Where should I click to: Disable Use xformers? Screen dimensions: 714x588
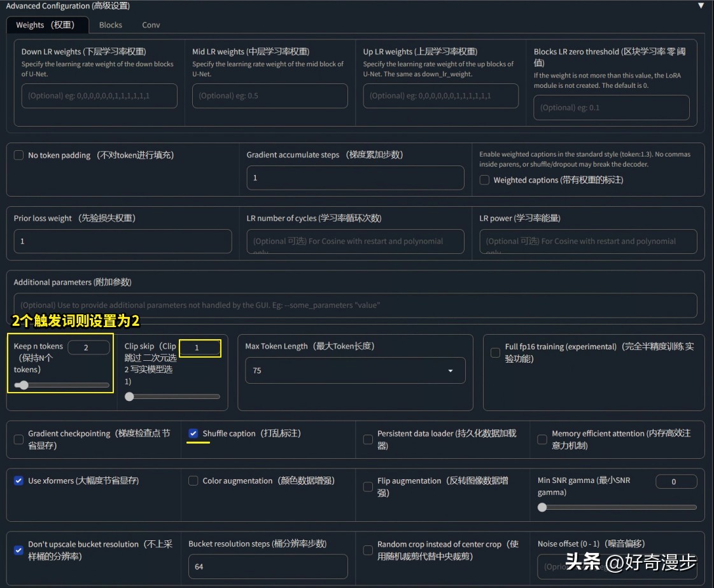click(18, 481)
